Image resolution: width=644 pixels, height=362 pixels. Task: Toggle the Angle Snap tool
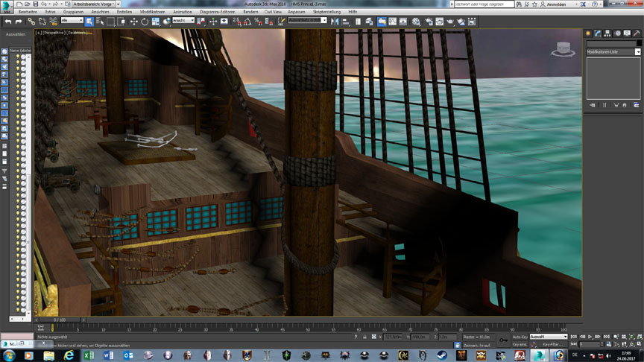pyautogui.click(x=247, y=22)
